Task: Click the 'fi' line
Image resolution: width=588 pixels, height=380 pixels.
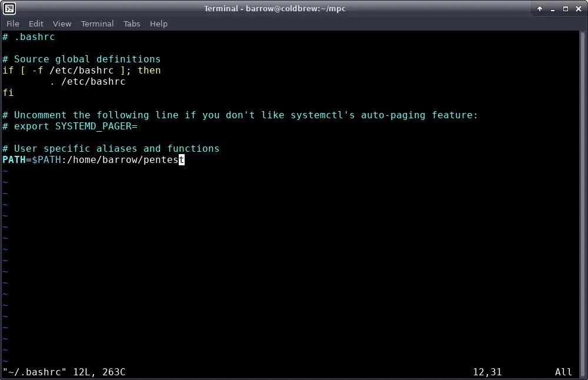Action: (x=8, y=93)
